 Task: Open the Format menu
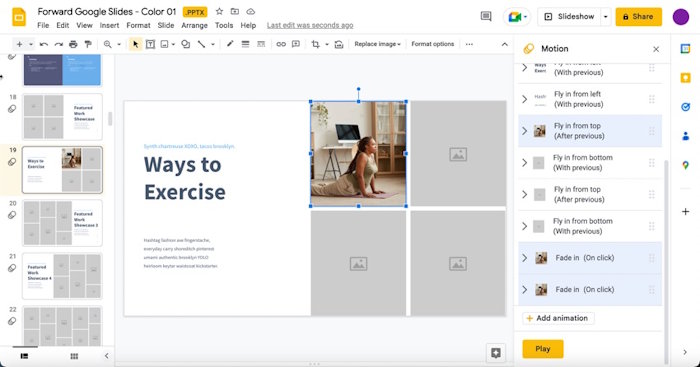138,25
